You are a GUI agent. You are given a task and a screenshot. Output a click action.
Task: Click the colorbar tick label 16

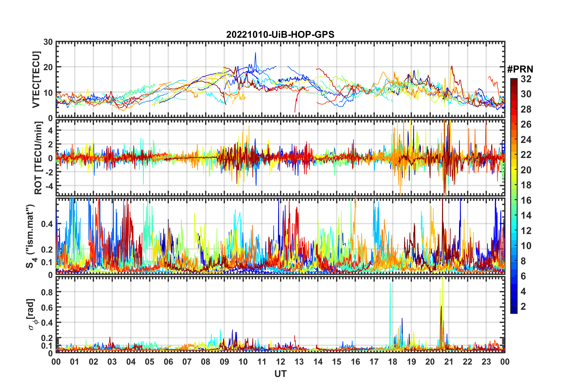pyautogui.click(x=526, y=200)
